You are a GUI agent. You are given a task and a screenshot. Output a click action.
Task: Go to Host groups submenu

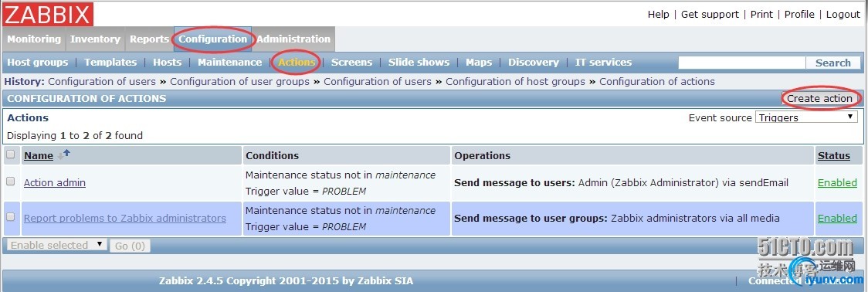click(38, 62)
